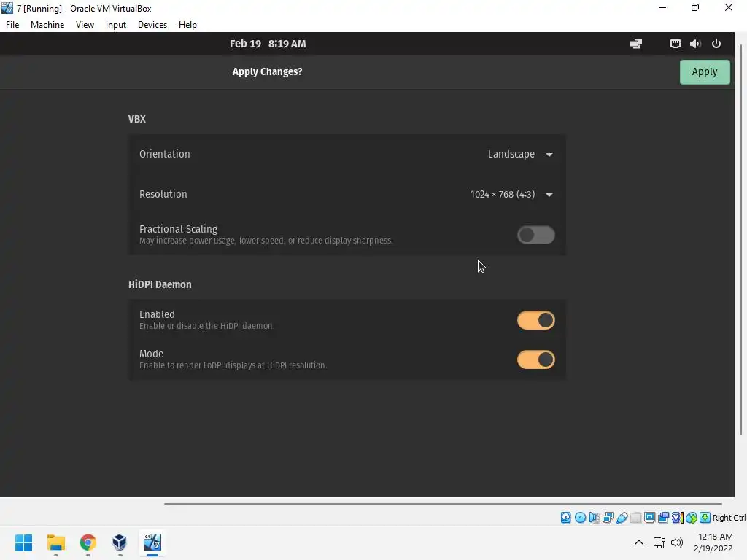This screenshot has height=560, width=747.
Task: Click the audio status icon in VirtualBox bar
Action: click(594, 518)
